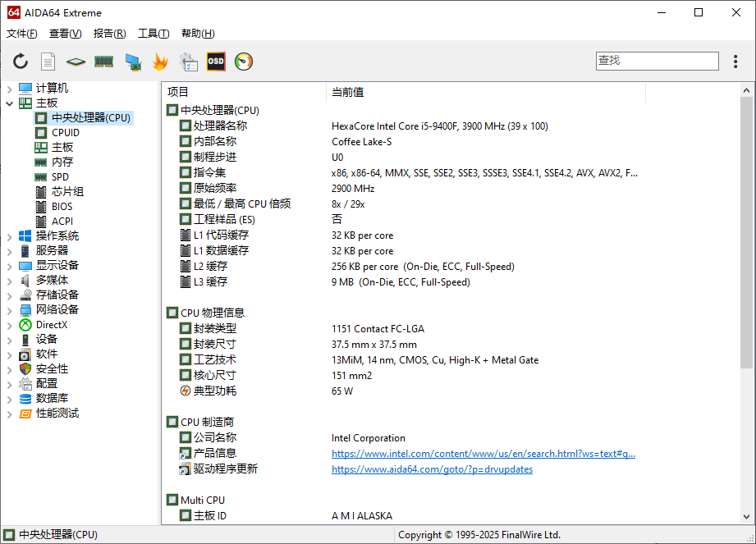Click the gauge benchmark toolbar icon

tap(244, 62)
